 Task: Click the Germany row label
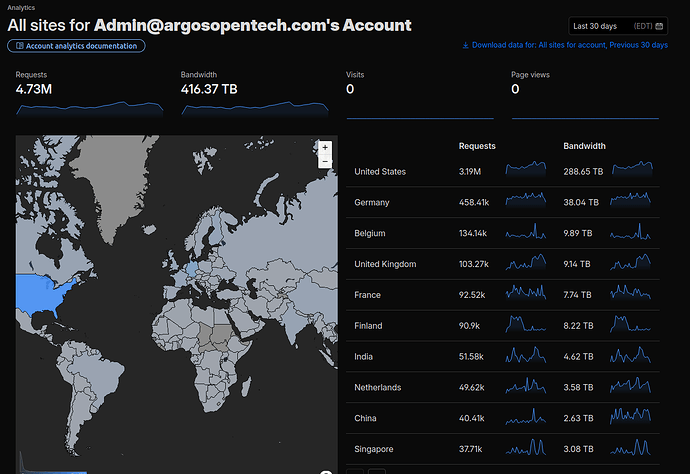[x=372, y=202]
